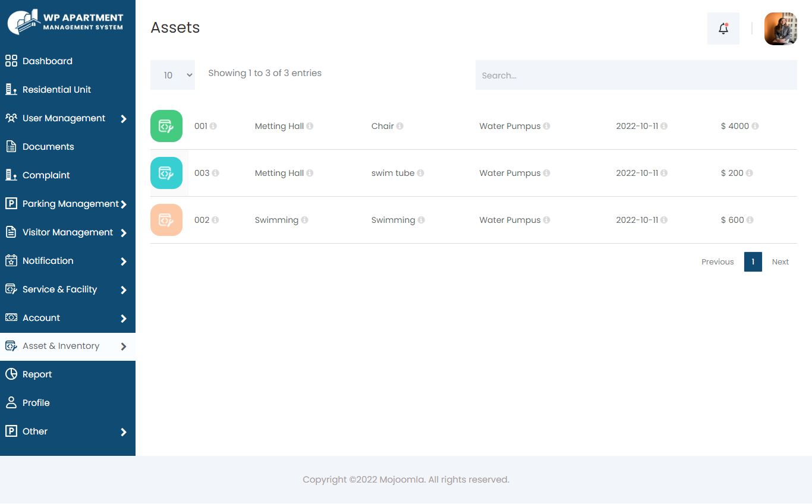
Task: Click into the Search field
Action: pos(636,75)
